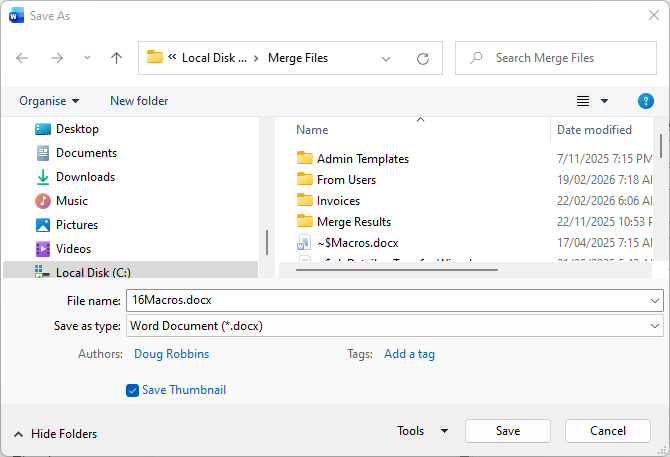Expand the address bar history dropdown
This screenshot has height=457, width=670.
pyautogui.click(x=386, y=59)
